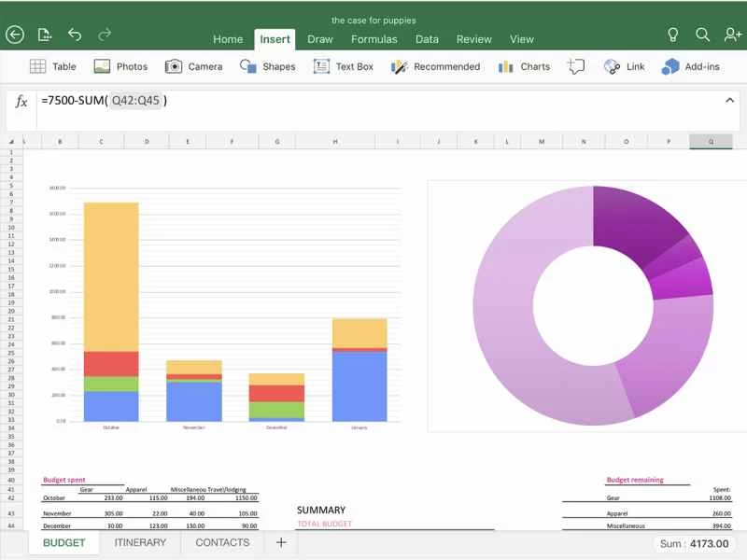
Task: Open the Charts gallery
Action: [523, 66]
